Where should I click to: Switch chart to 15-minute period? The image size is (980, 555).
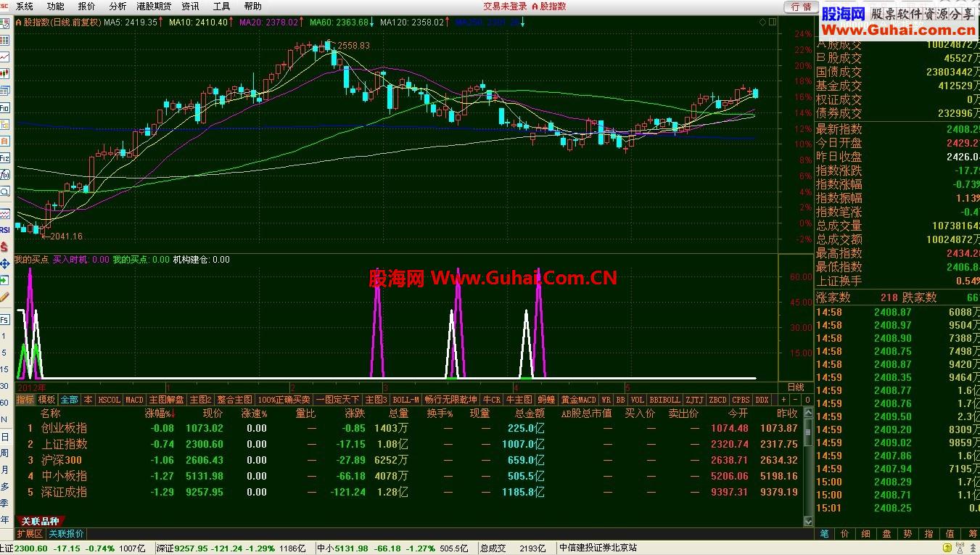(5, 369)
